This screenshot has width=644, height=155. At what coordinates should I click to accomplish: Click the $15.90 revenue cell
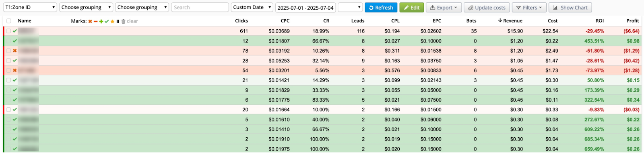click(515, 31)
